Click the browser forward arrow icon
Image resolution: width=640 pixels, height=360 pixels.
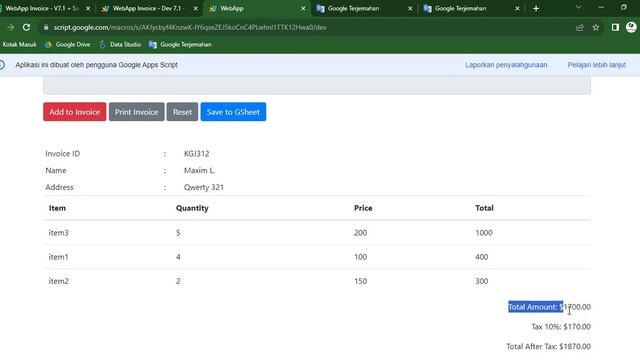(11, 27)
